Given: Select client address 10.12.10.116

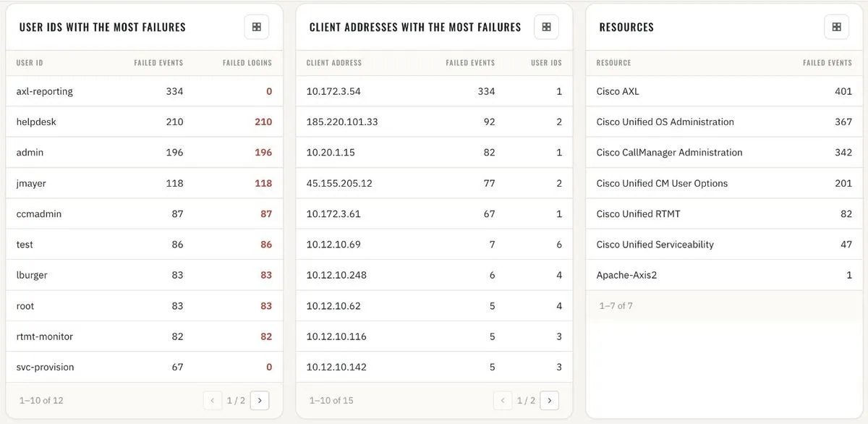Looking at the screenshot, I should pyautogui.click(x=336, y=336).
